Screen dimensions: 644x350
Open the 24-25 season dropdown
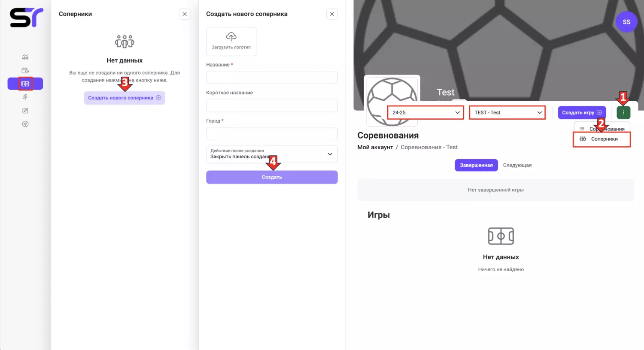(x=425, y=112)
